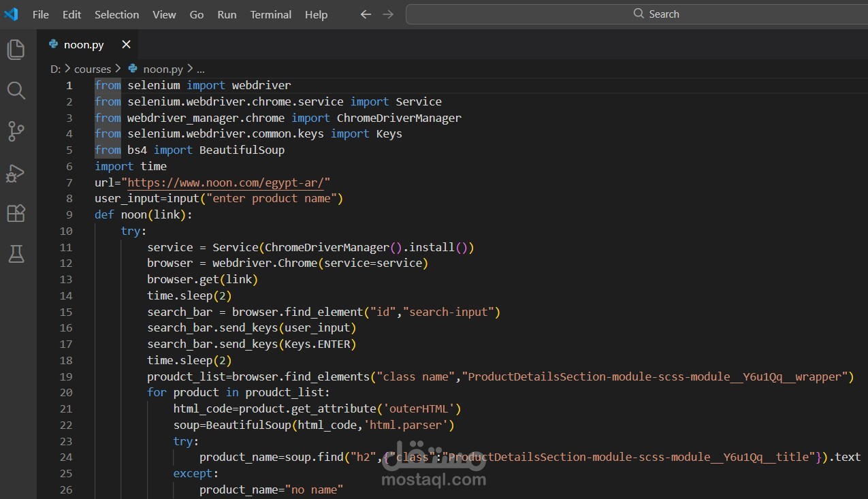Go back with the left arrow

366,14
